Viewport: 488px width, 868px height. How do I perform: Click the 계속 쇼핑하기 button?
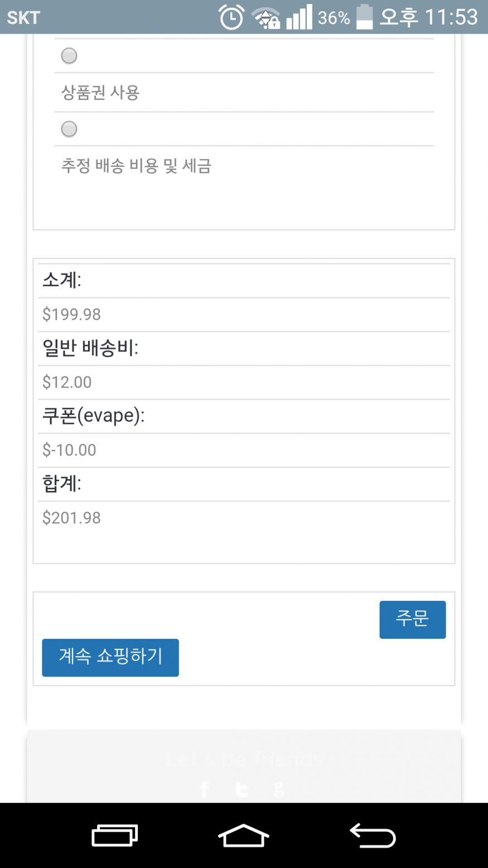[110, 657]
